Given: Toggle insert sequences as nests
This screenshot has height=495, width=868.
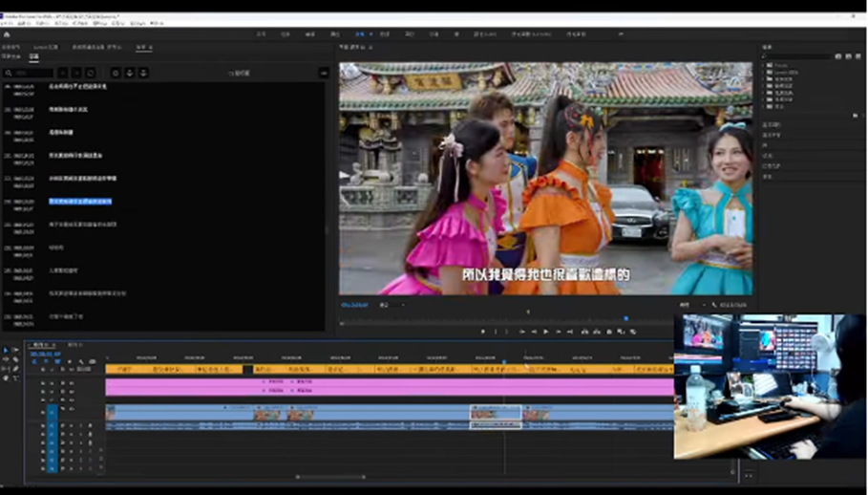Looking at the screenshot, I should click(34, 361).
